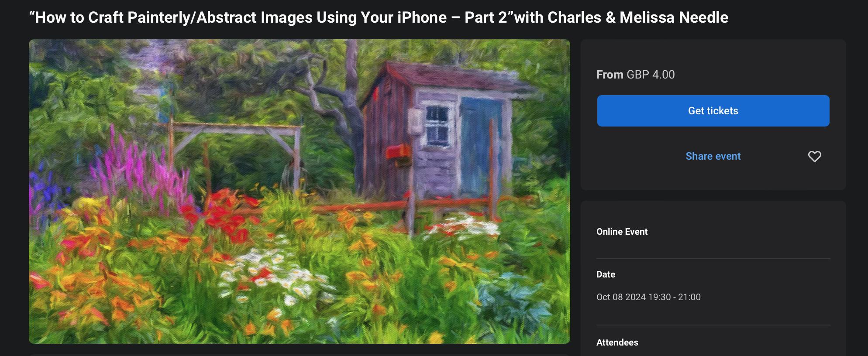The height and width of the screenshot is (356, 868).
Task: Click the Date section heading
Action: [x=606, y=274]
